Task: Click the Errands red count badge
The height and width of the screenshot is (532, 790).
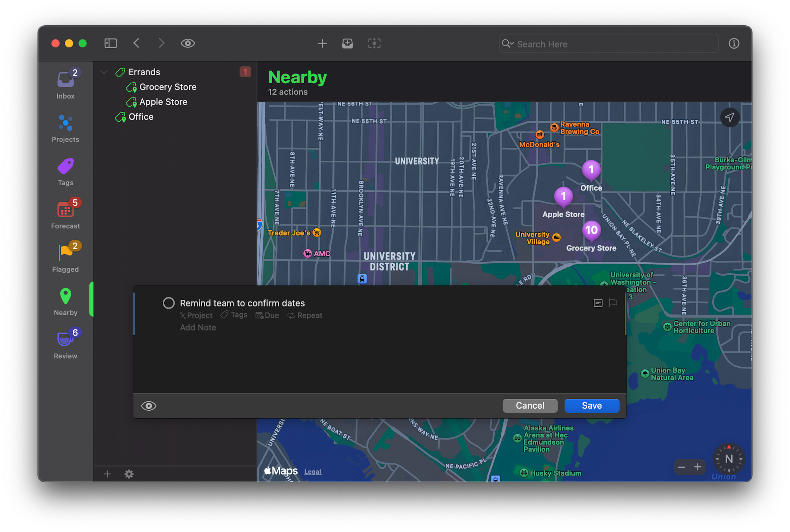Action: (x=245, y=72)
